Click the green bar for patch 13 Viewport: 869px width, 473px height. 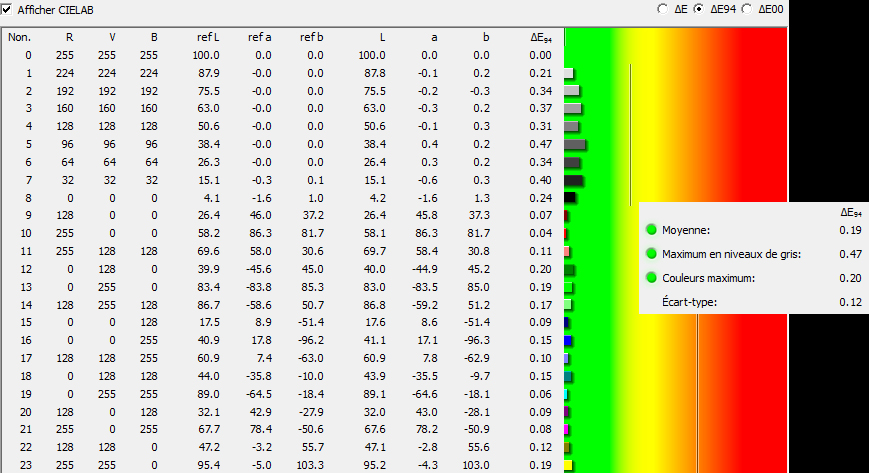[x=568, y=287]
